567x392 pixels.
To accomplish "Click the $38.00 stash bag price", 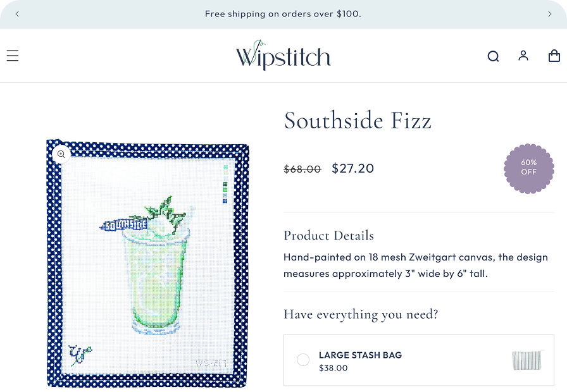I will click(333, 368).
